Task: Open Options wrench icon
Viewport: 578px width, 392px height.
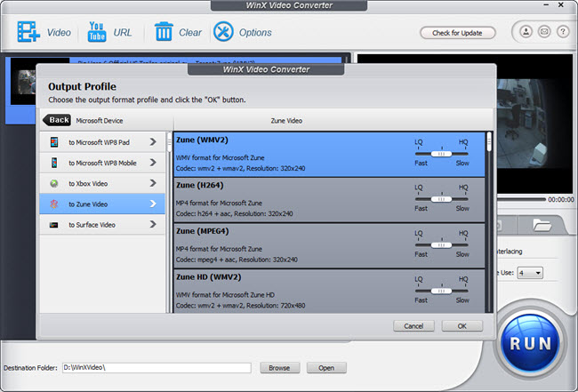Action: (x=223, y=32)
